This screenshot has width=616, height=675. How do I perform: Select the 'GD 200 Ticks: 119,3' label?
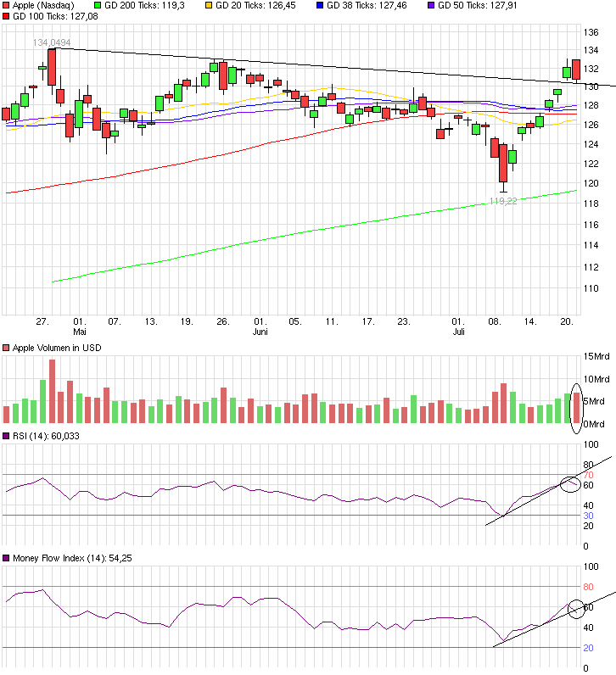[x=145, y=6]
